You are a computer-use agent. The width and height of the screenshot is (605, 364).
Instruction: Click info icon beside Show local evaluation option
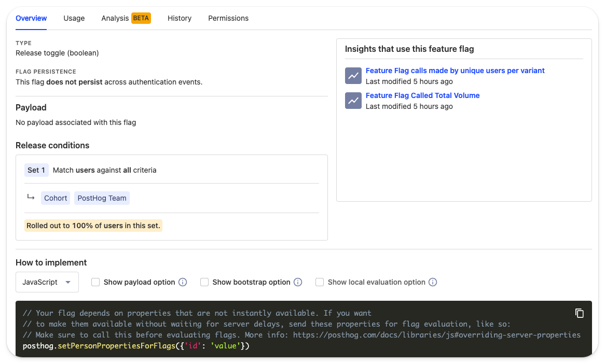(x=433, y=282)
